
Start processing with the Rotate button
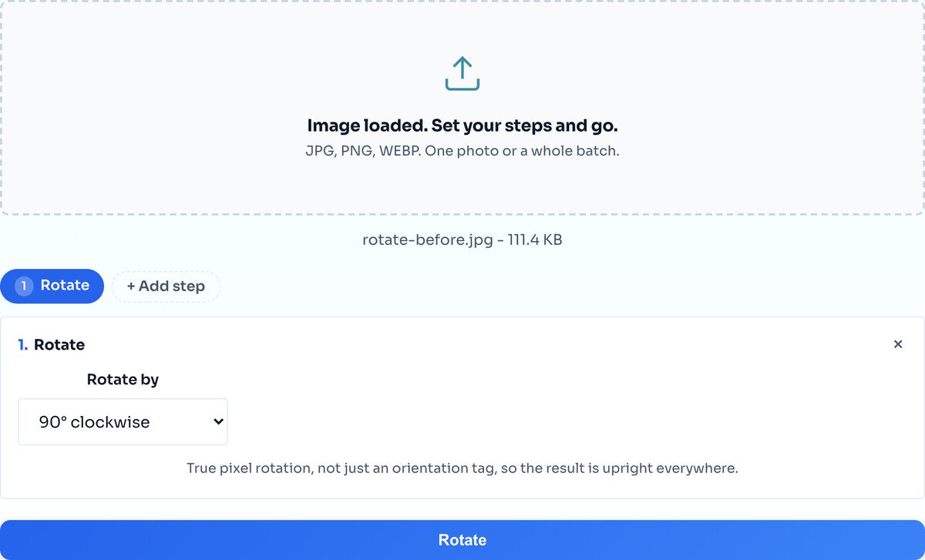click(462, 540)
